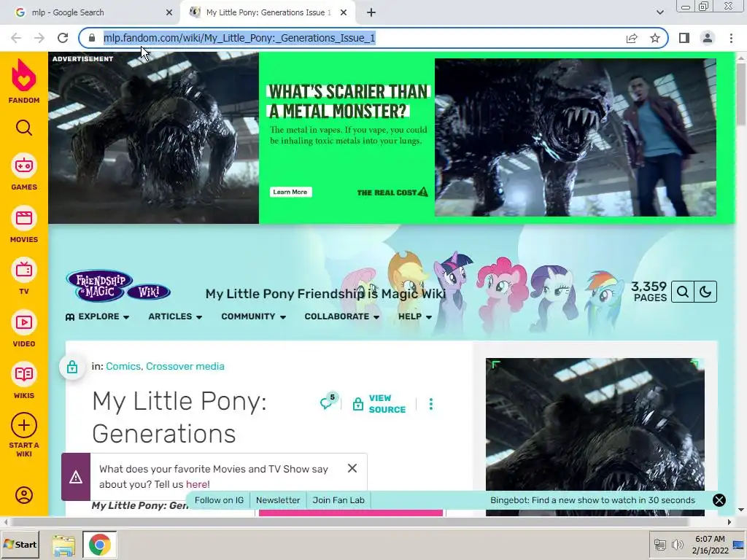Click the Start a Wiki plus icon
This screenshot has height=560, width=747.
(x=24, y=425)
